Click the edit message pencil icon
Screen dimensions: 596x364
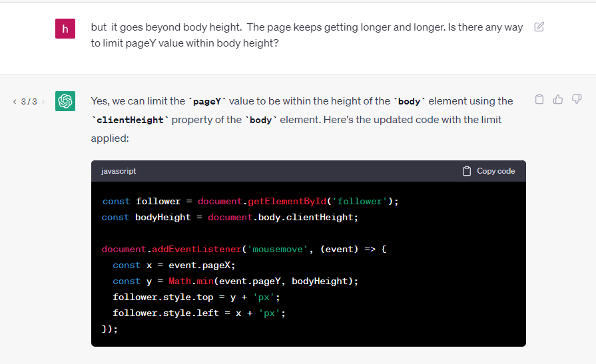tap(539, 27)
